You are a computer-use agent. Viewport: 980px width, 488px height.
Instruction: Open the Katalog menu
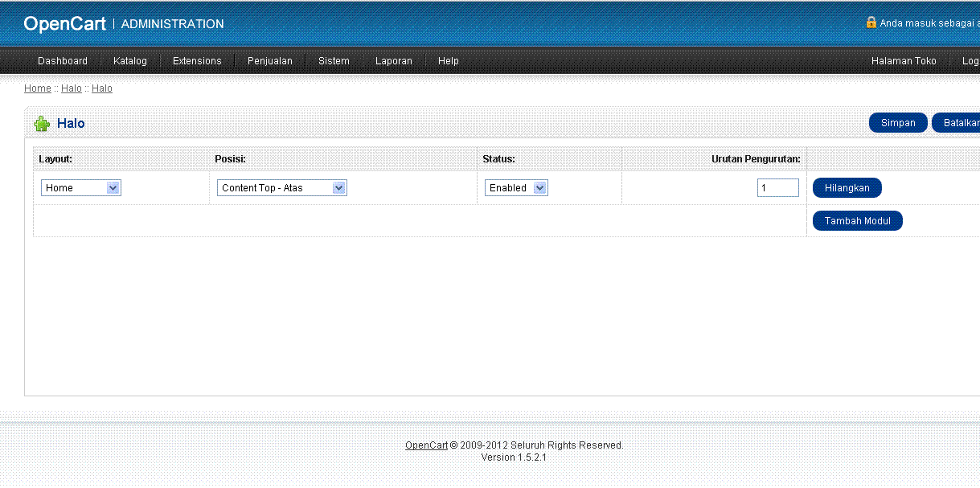tap(130, 61)
